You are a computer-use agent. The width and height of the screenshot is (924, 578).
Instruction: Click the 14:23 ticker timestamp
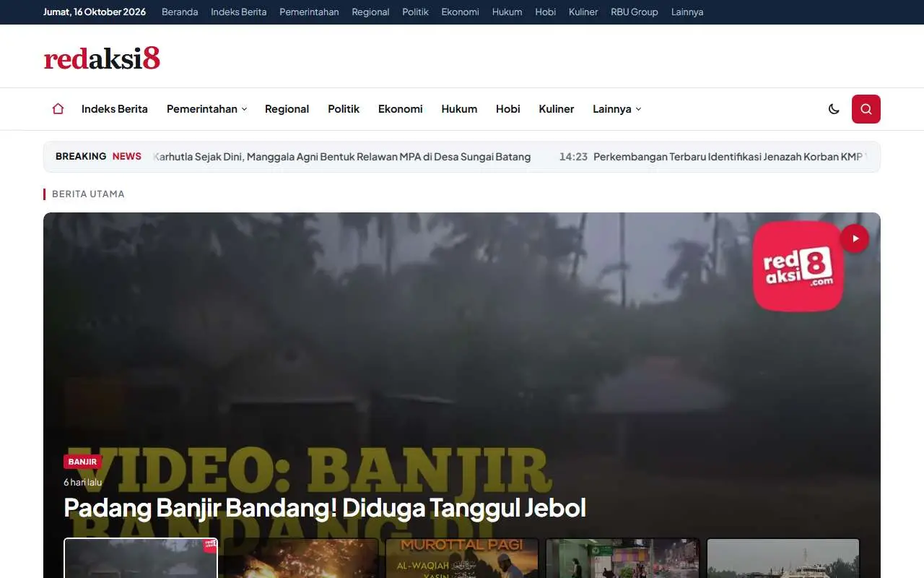pos(573,157)
